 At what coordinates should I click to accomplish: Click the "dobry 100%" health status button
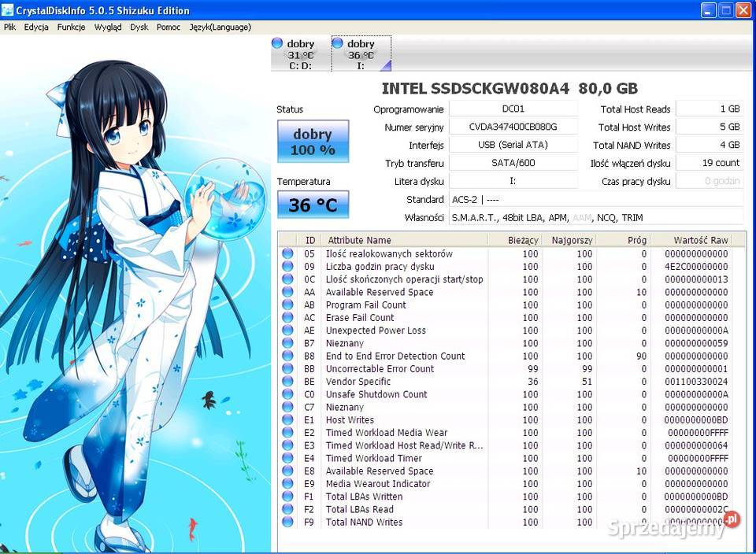pos(313,142)
